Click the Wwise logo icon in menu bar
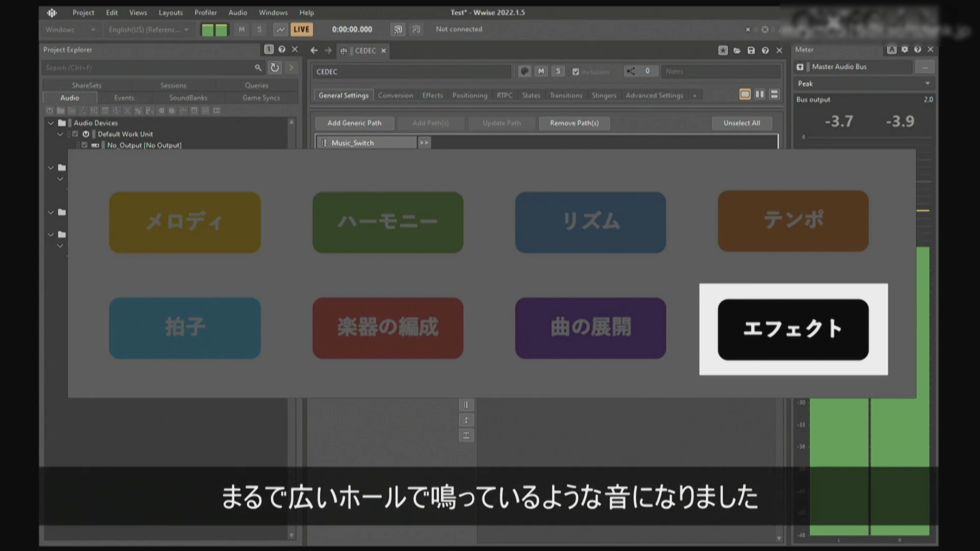This screenshot has width=980, height=551. tap(52, 13)
